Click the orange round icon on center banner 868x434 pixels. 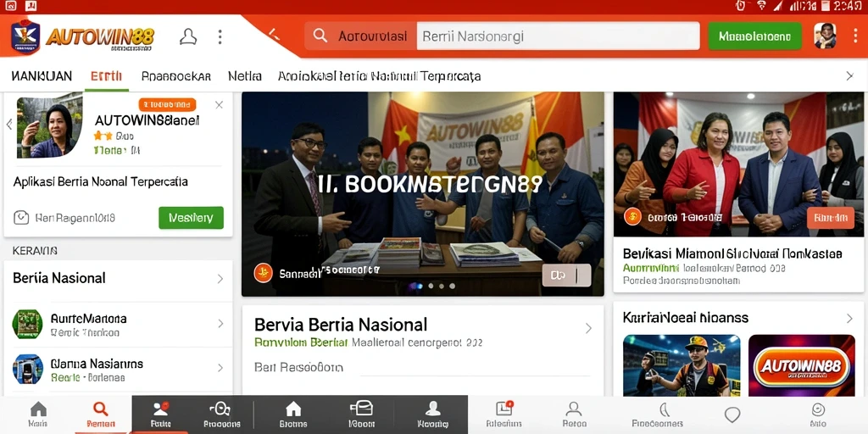[263, 272]
